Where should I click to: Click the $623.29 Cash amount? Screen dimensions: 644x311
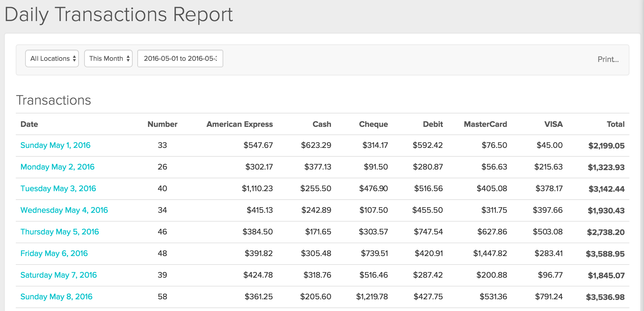[x=316, y=145]
